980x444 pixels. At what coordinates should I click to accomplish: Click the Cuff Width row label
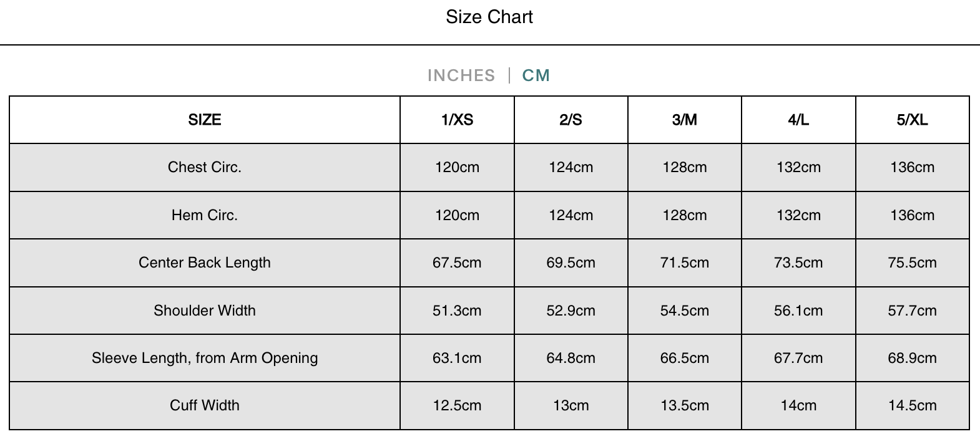pos(205,405)
